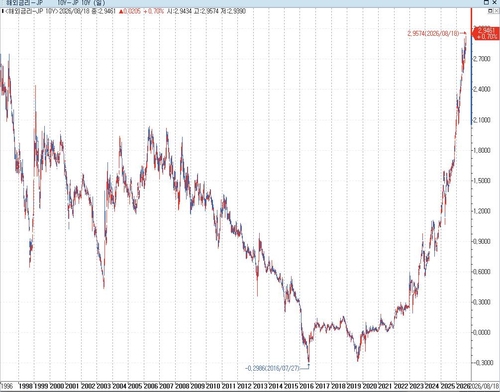Image resolution: width=500 pixels, height=392 pixels.
Task: Click the 1.2000 y-axis label
Action: coord(482,211)
